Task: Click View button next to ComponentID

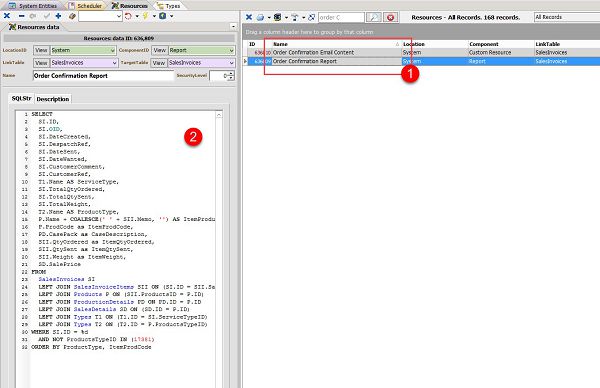Action: (159, 51)
